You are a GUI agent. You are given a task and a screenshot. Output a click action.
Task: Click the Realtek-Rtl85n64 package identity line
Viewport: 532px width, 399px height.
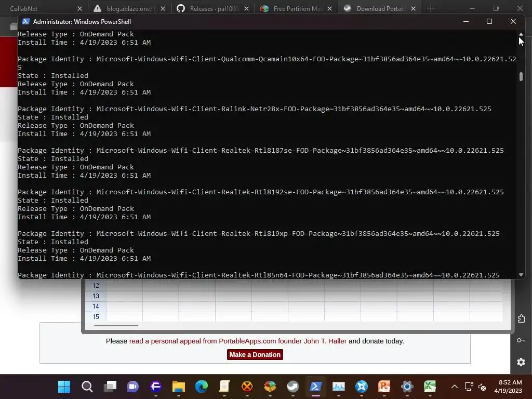coord(259,275)
